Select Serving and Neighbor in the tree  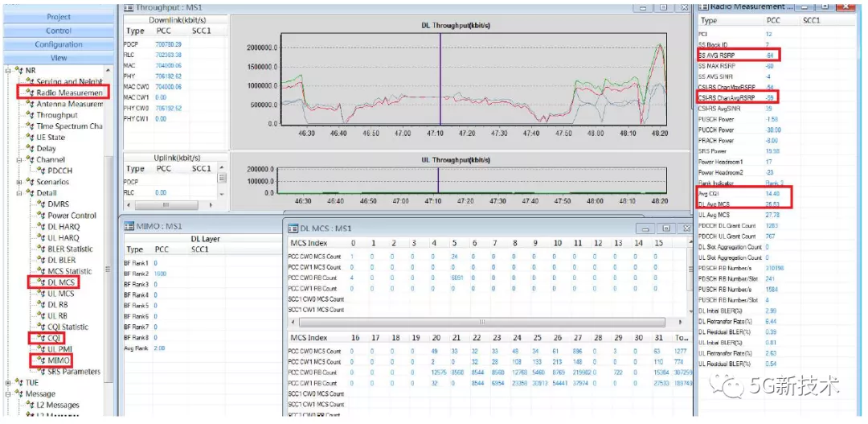[69, 81]
